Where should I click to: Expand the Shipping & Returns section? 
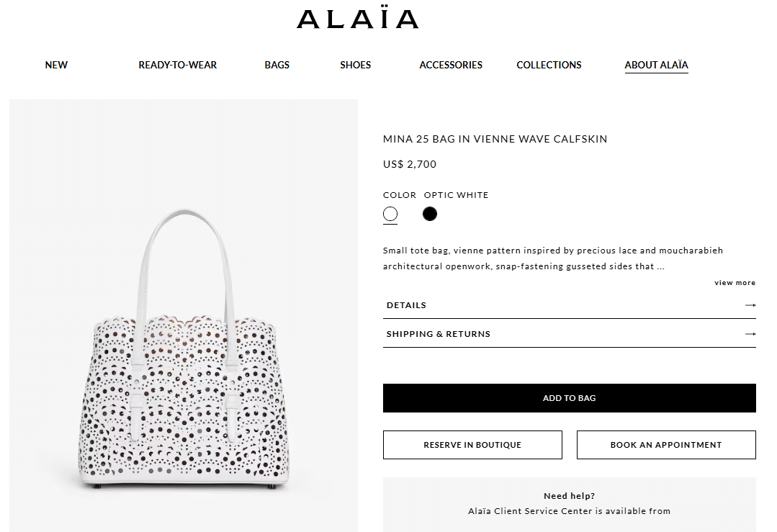(x=438, y=334)
